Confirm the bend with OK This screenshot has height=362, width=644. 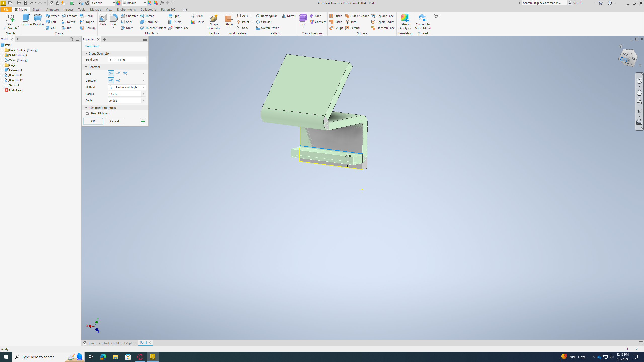pos(93,121)
